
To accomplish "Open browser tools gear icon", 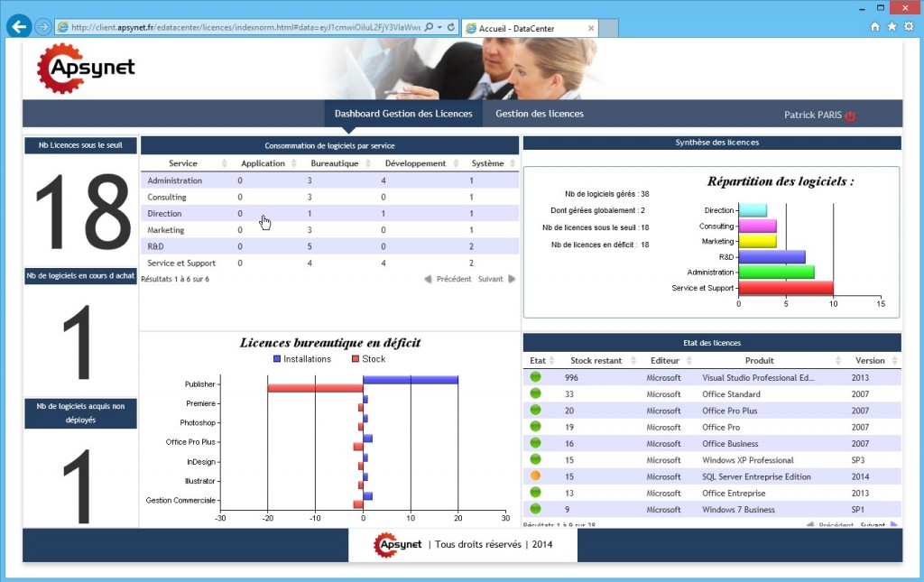I will (909, 27).
